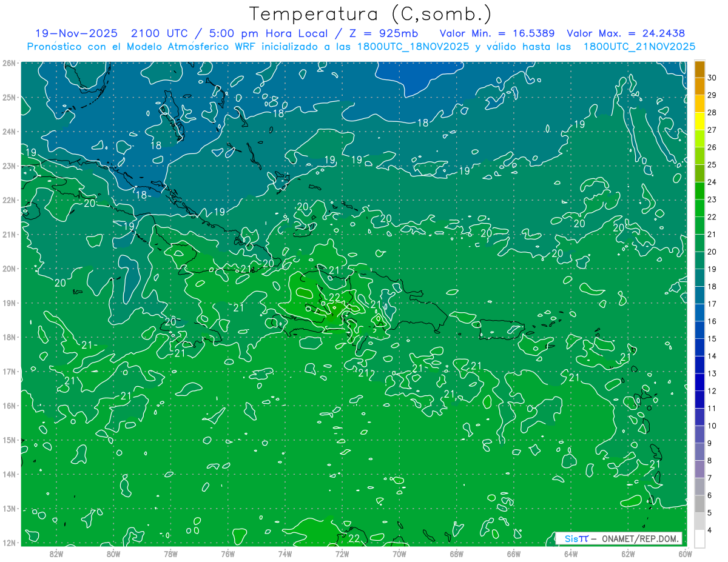Click the SisTT logo in the credit box
728x562 pixels.
[x=576, y=538]
